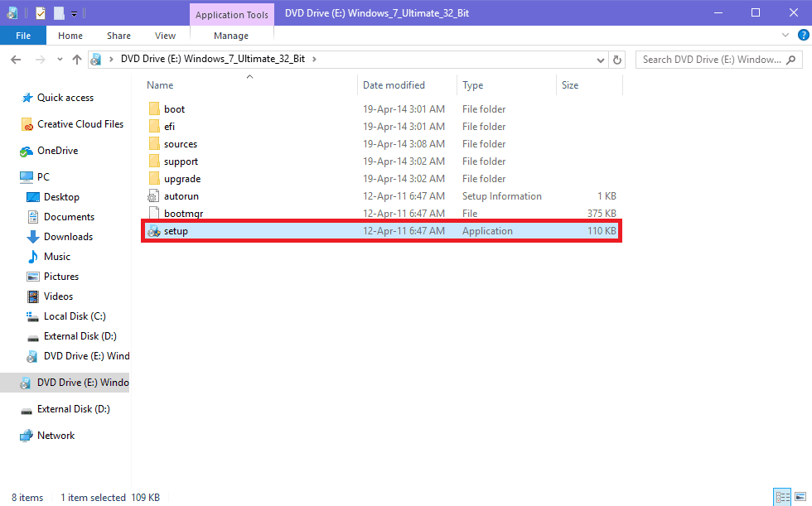Click the Network icon in sidebar

point(26,436)
